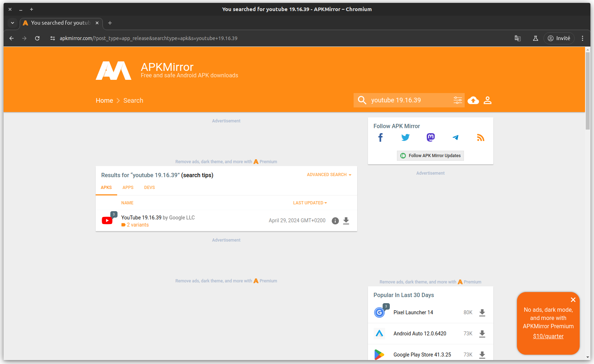Open APKMirror Facebook page icon
Image resolution: width=594 pixels, height=364 pixels.
pos(380,137)
